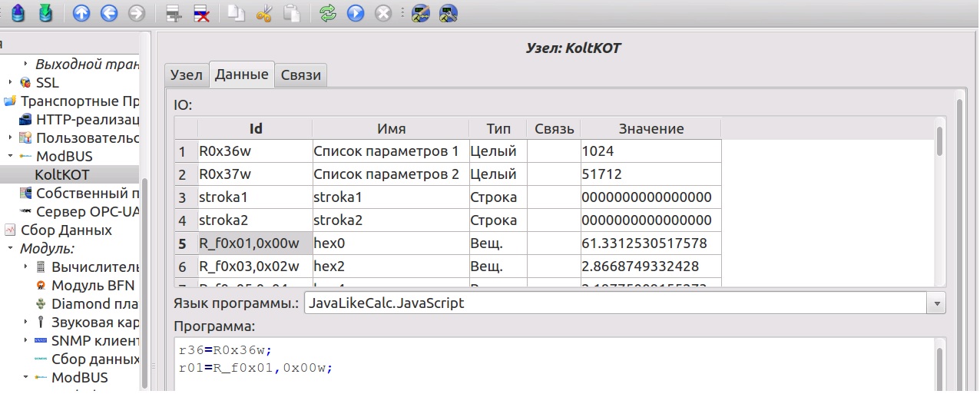
Task: Expand the SSL tree node arrow
Action: [10, 82]
